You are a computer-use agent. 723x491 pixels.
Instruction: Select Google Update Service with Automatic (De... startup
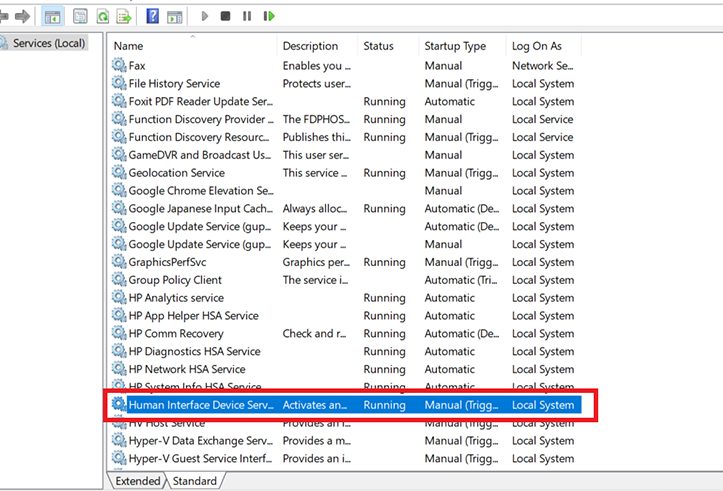(x=200, y=226)
